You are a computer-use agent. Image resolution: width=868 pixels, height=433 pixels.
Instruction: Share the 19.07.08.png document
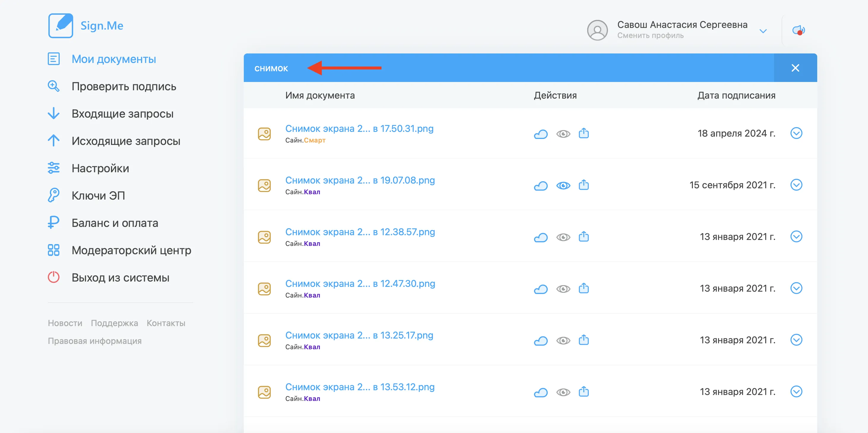[584, 185]
